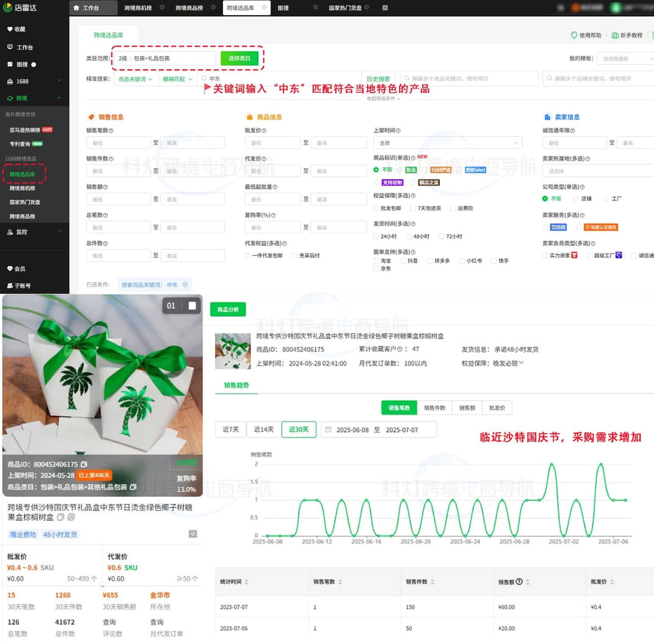Click the add new tab icon

(385, 8)
